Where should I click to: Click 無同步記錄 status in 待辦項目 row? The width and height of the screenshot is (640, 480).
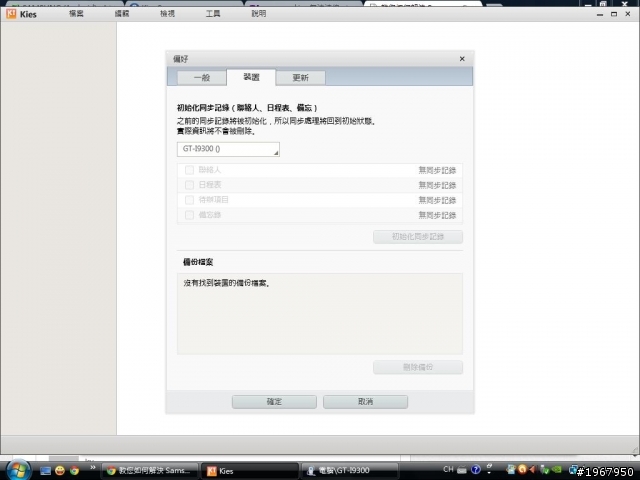coord(437,200)
